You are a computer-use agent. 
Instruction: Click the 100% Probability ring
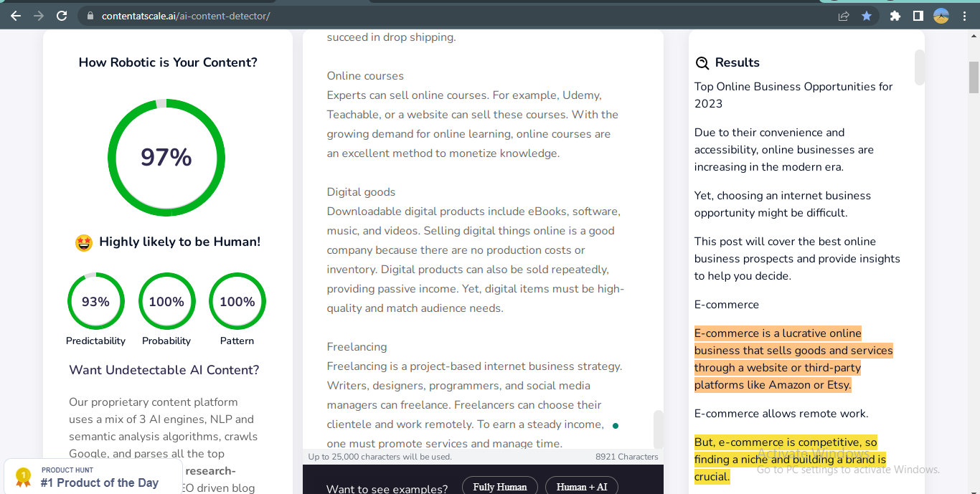pyautogui.click(x=166, y=302)
